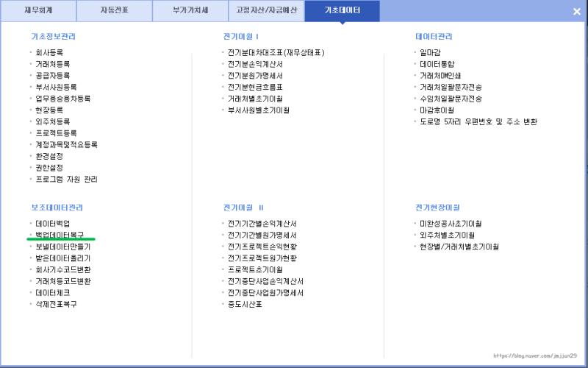Open 거래처별초기이월
Image resolution: width=588 pixels, height=368 pixels.
tap(255, 99)
